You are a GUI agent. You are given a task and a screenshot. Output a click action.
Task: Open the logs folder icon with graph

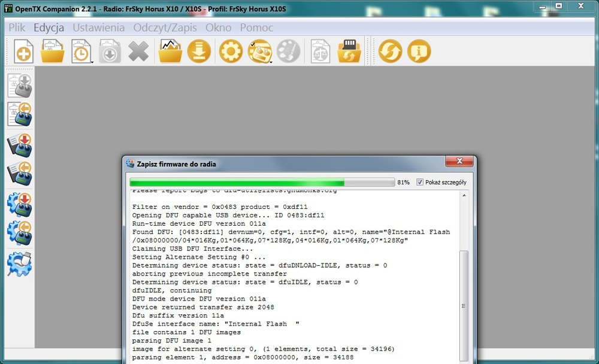coord(170,51)
